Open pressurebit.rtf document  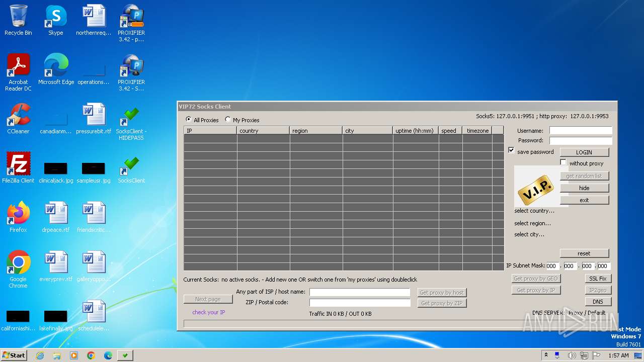[x=94, y=119]
